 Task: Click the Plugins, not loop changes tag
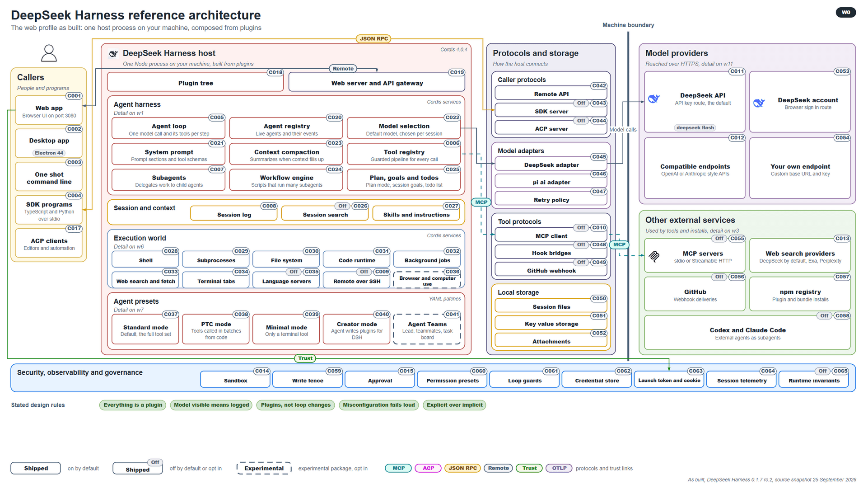[296, 405]
